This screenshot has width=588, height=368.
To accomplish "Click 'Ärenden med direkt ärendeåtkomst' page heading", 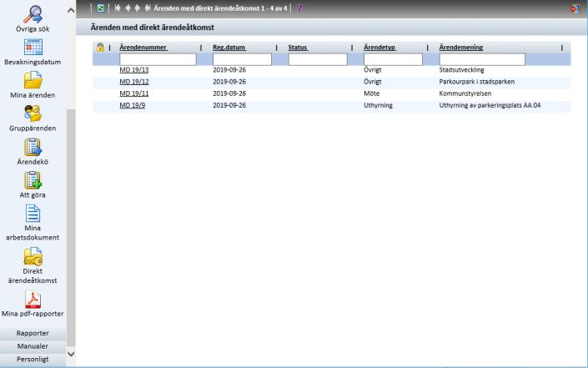I will pos(153,28).
